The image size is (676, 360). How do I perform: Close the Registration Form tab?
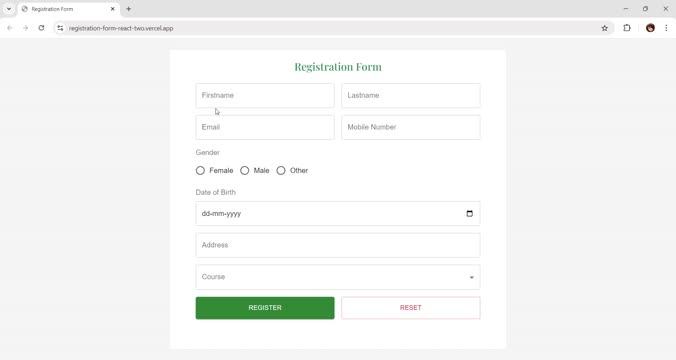[x=113, y=9]
